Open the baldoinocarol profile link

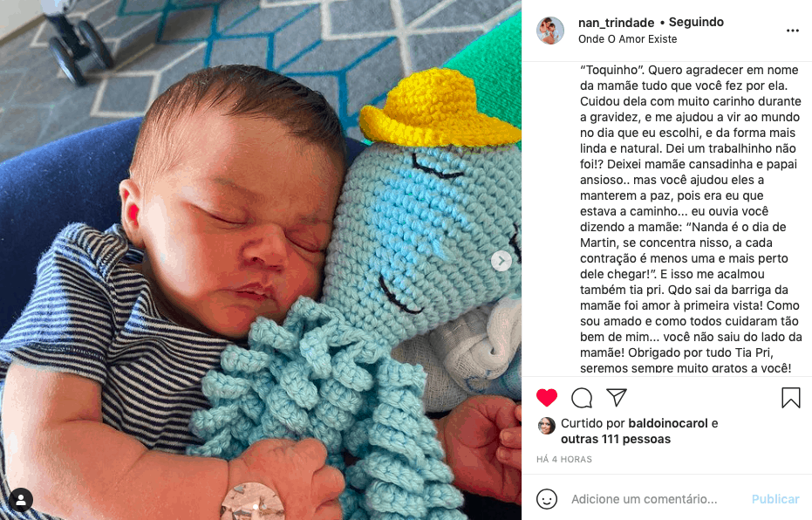(668, 423)
